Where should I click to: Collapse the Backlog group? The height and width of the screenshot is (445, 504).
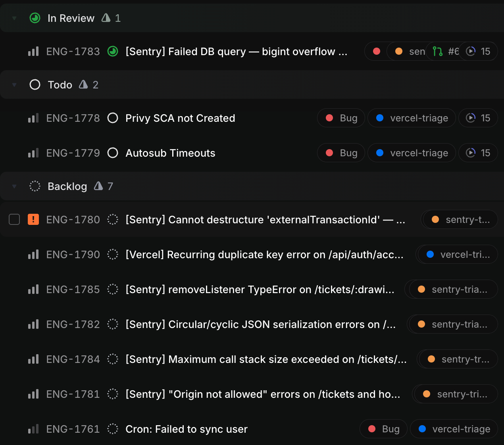pyautogui.click(x=15, y=186)
